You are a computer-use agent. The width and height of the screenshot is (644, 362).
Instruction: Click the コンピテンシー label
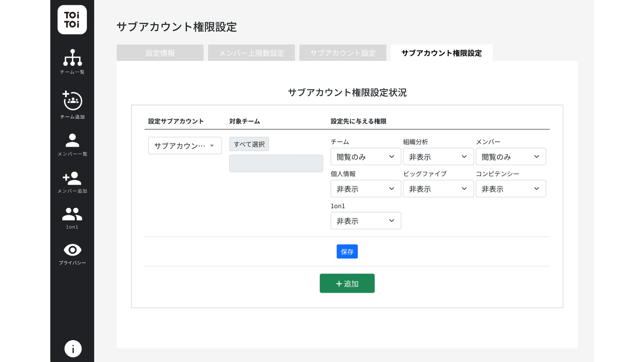[x=497, y=174]
